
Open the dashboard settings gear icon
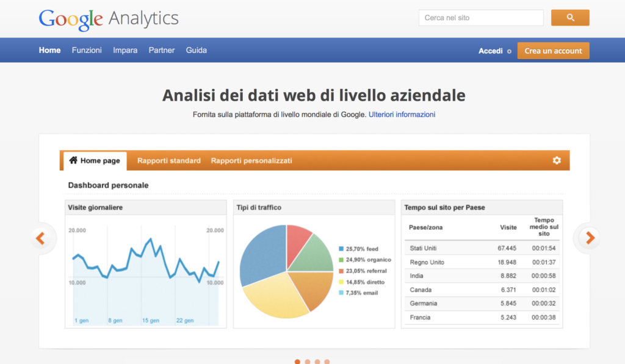tap(557, 160)
